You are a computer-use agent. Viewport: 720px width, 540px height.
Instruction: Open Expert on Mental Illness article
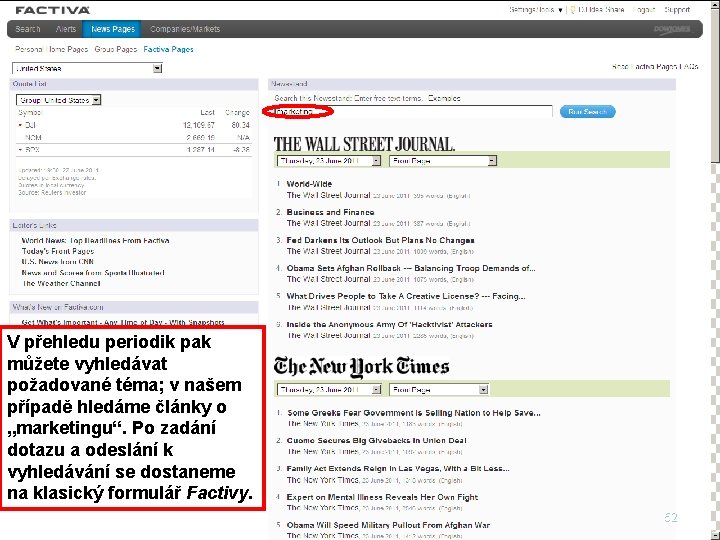(382, 497)
